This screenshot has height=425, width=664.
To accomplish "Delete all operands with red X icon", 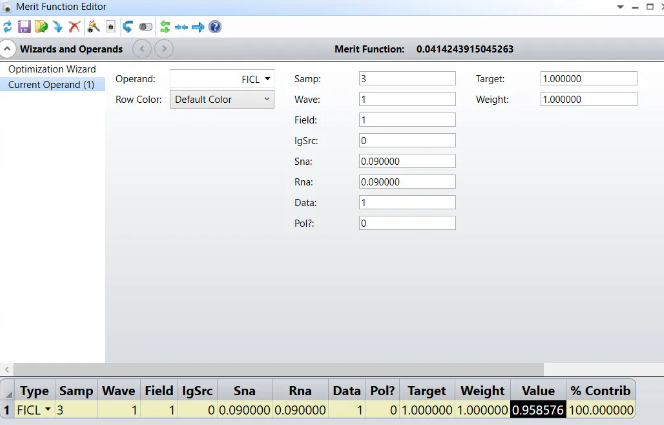I will (75, 27).
